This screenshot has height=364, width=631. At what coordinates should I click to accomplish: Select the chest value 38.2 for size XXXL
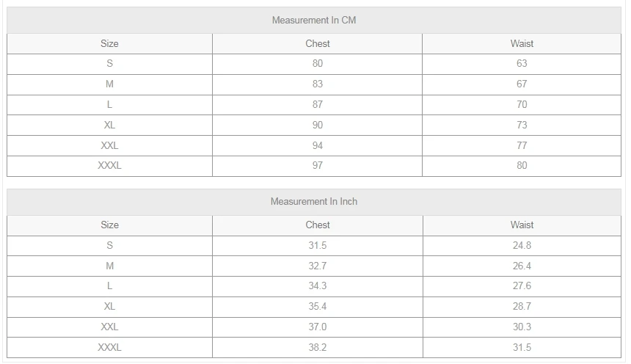[x=318, y=348]
